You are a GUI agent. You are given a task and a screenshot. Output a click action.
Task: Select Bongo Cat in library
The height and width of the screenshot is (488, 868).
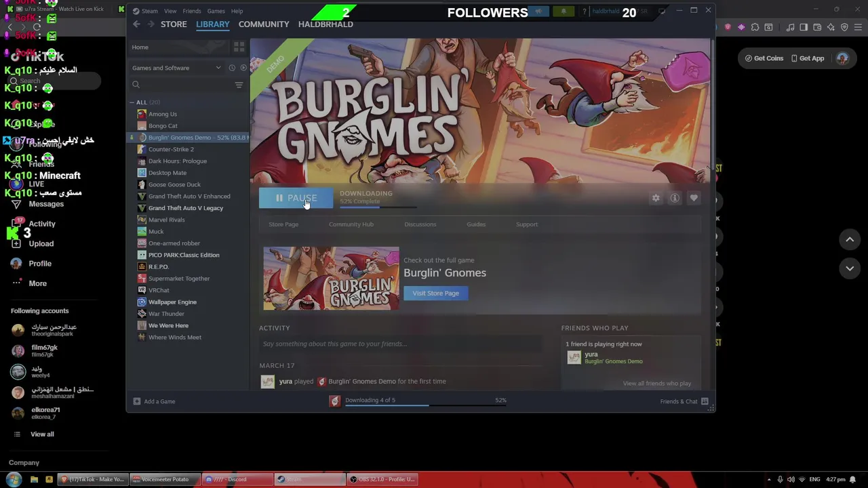click(163, 126)
